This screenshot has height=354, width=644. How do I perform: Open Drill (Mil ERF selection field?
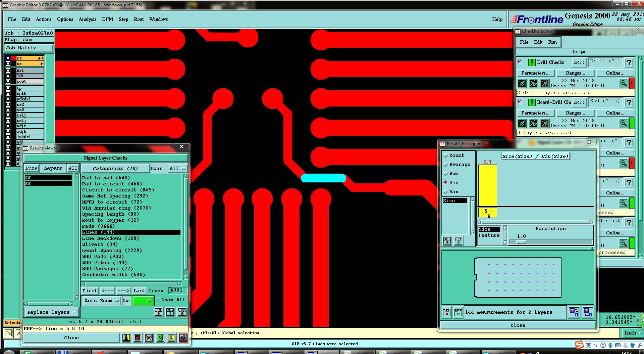coord(605,62)
